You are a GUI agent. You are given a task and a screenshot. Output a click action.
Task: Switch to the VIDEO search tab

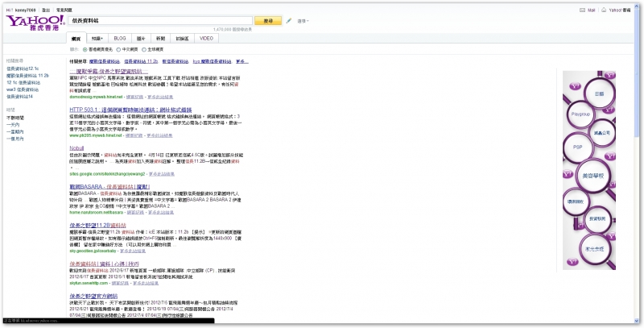206,38
